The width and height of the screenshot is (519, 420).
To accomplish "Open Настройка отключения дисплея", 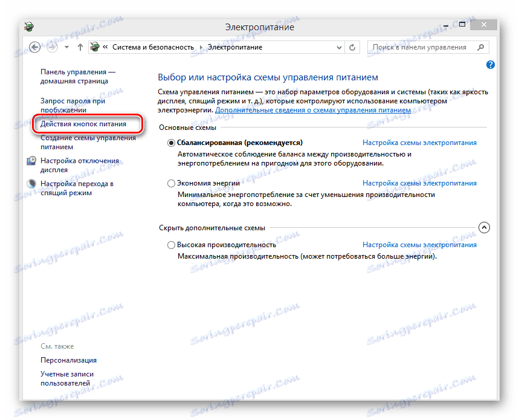I will 80,165.
